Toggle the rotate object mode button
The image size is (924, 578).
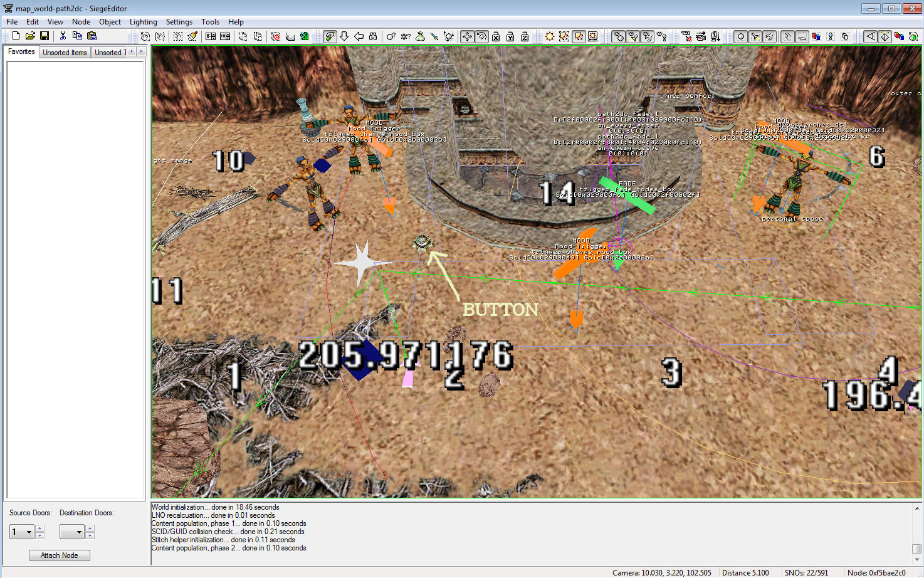pyautogui.click(x=481, y=36)
